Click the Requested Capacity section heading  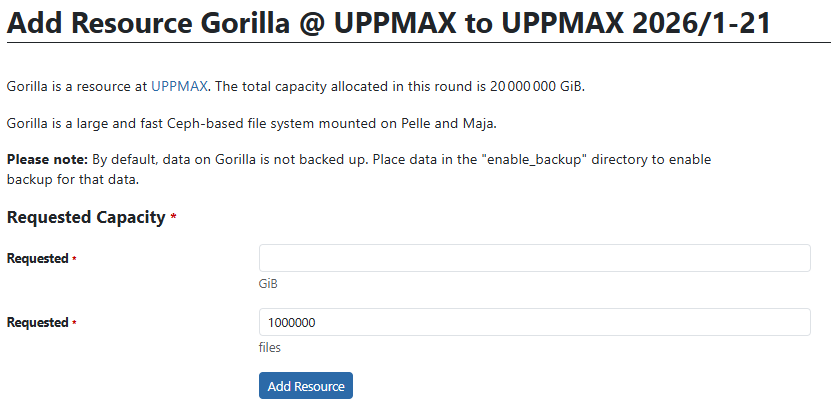pyautogui.click(x=86, y=217)
